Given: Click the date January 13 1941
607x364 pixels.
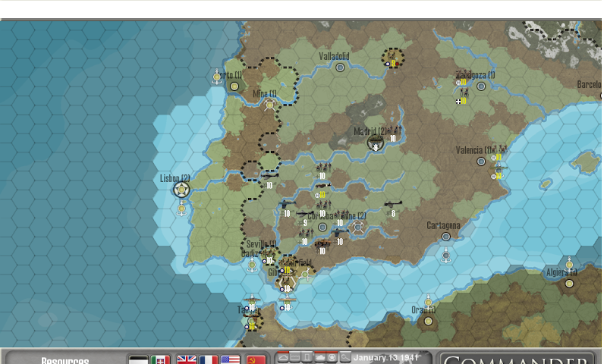Looking at the screenshot, I should click(x=386, y=357).
